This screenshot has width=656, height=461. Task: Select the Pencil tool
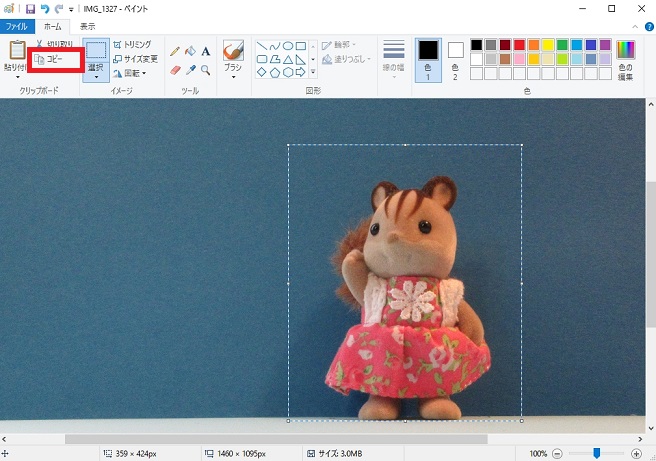[x=175, y=51]
